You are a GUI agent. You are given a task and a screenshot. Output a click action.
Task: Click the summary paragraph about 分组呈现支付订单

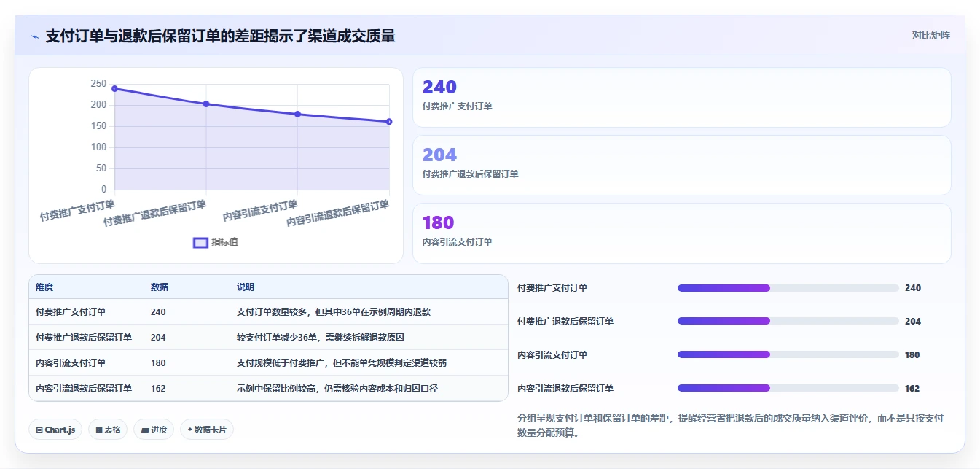tap(731, 425)
